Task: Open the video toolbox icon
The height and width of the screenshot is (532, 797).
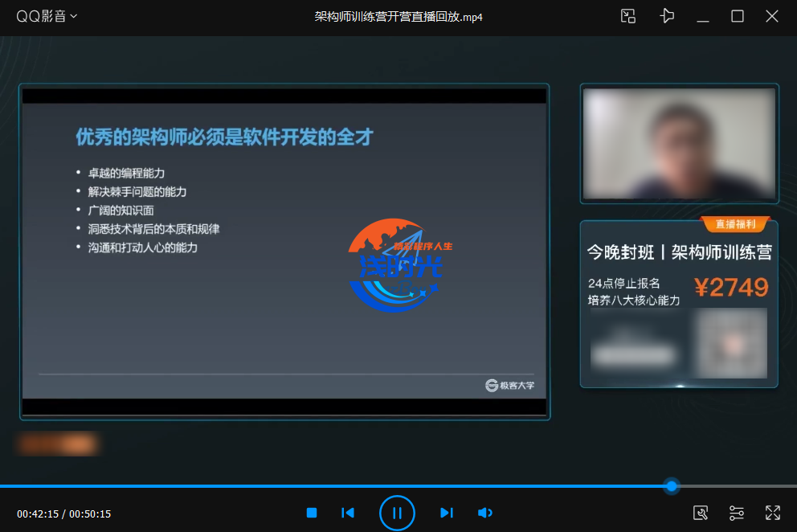Action: (x=701, y=513)
